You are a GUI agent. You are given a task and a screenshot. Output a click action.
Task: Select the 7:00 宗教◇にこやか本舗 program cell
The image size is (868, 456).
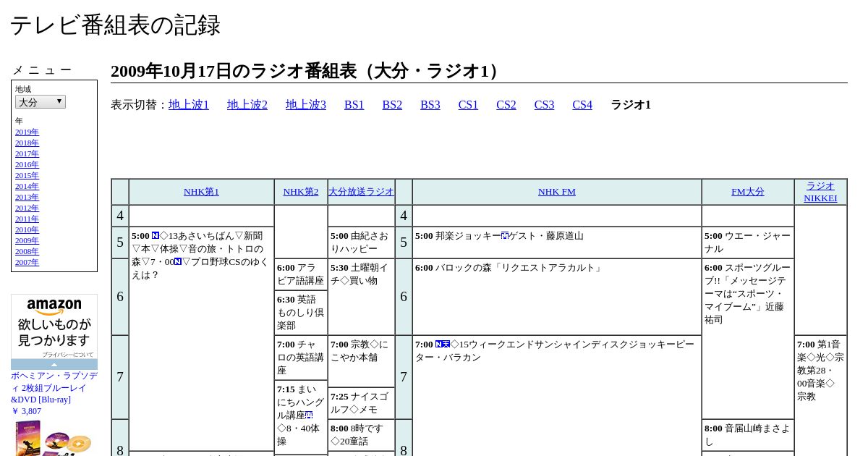point(362,361)
